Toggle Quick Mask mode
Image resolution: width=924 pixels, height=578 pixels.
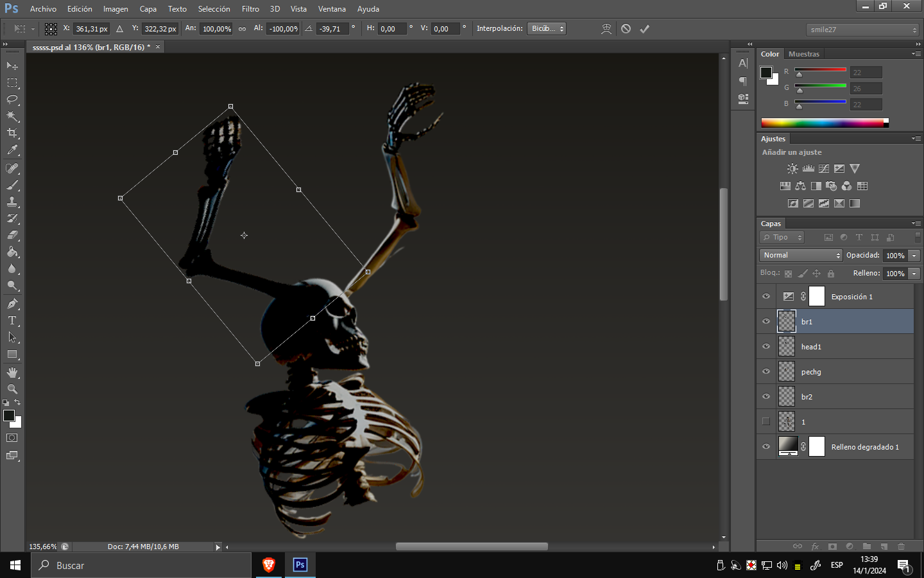pyautogui.click(x=12, y=438)
